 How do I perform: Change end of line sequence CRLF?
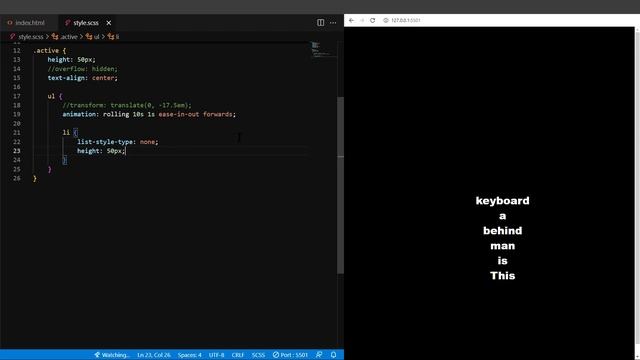(238, 355)
